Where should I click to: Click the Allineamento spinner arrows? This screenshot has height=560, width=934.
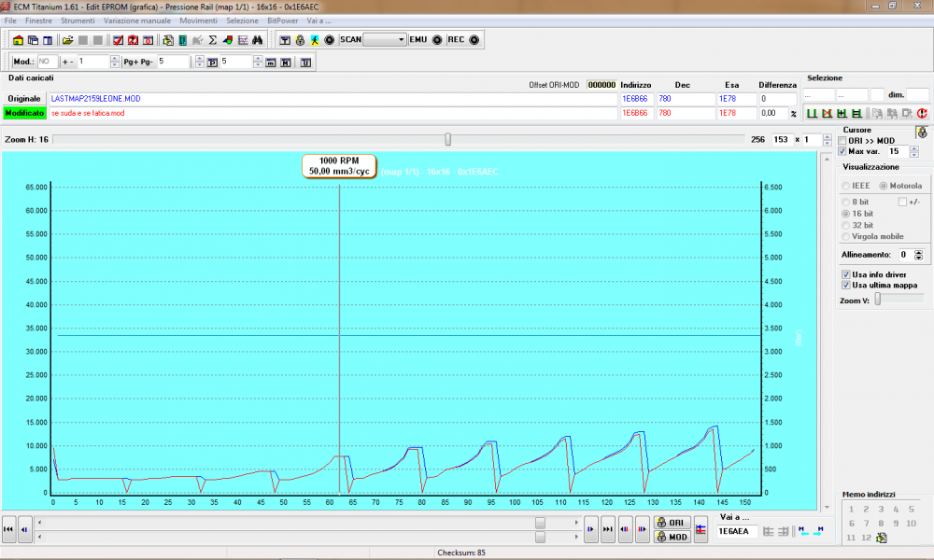click(x=918, y=255)
